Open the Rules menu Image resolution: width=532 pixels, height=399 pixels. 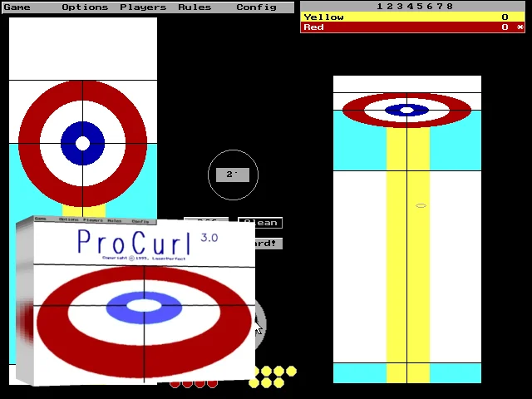(195, 7)
